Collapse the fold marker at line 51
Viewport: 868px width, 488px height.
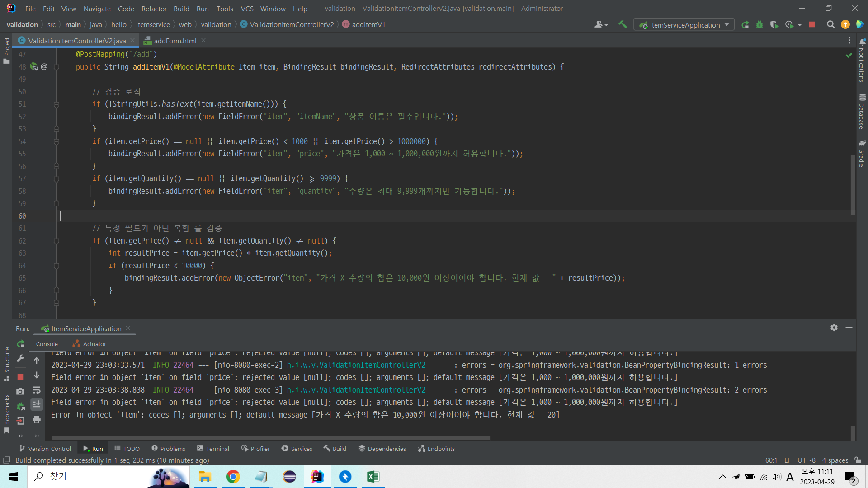57,104
